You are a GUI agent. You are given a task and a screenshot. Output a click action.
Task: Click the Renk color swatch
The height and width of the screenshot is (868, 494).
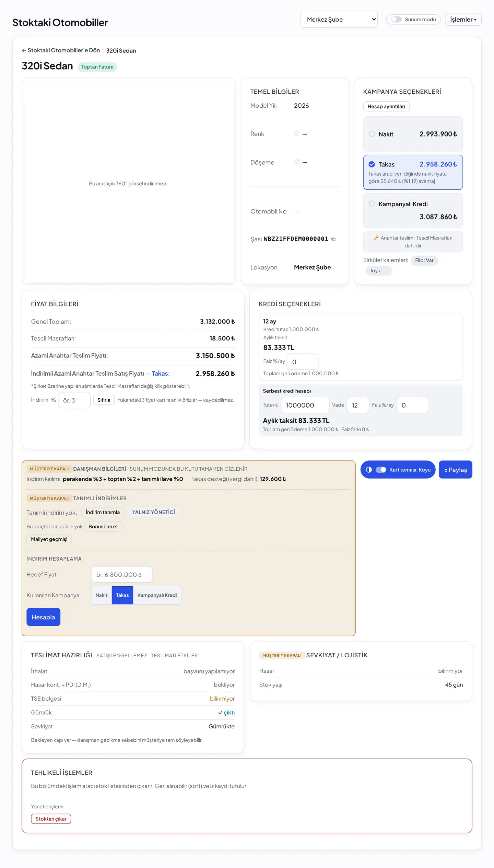coord(297,133)
